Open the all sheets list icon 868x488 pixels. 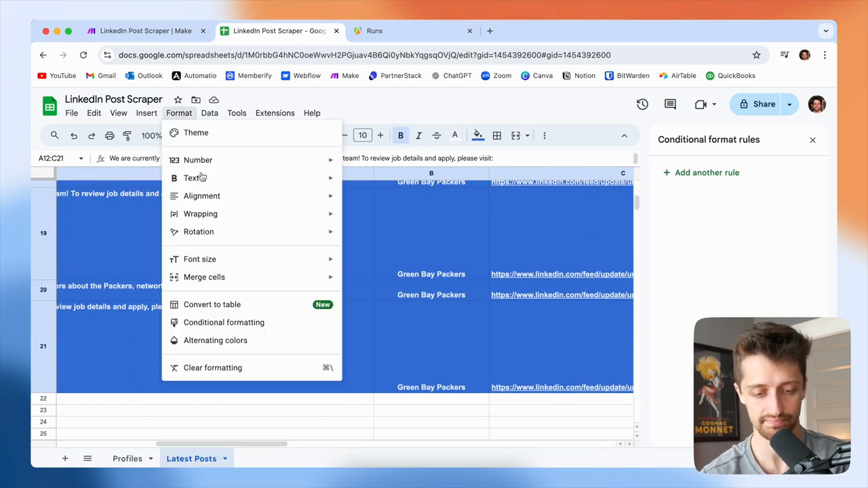tap(87, 459)
